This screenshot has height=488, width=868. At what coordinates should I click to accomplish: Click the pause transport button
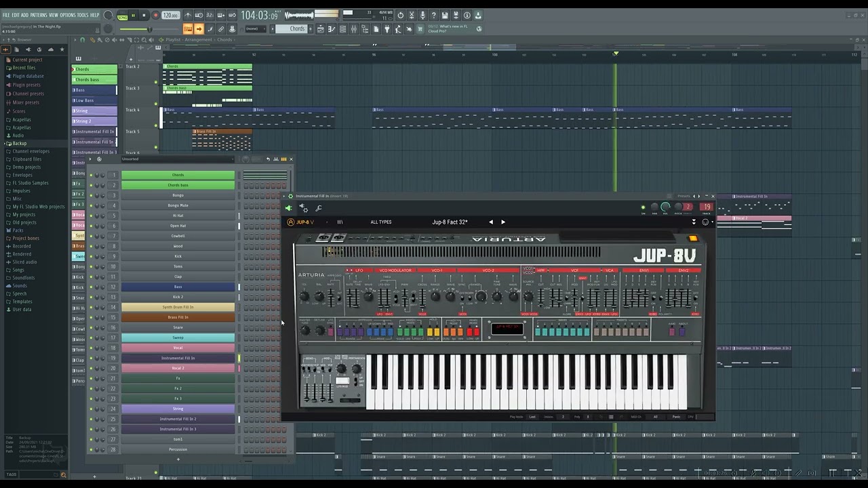click(x=134, y=16)
